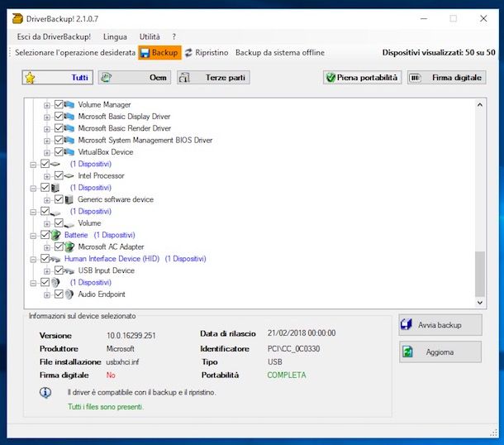Screen dimensions: 504x445
Task: Select Backup da sistema offline
Action: pos(280,52)
